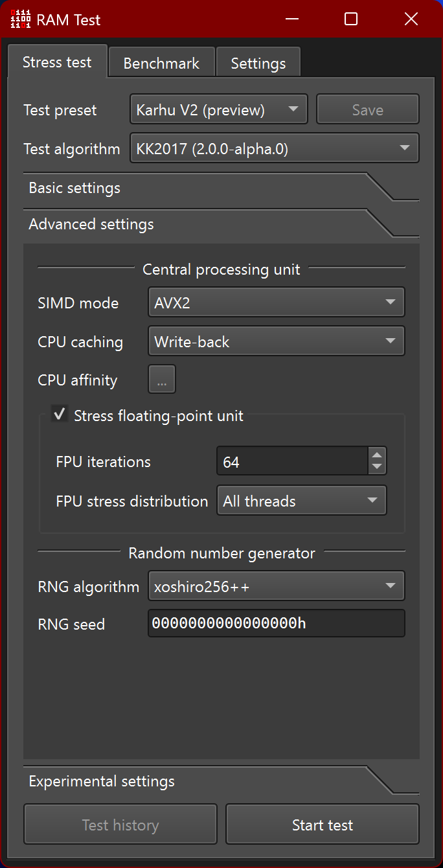Open the SIMD mode dropdown
The image size is (443, 868).
coord(277,303)
